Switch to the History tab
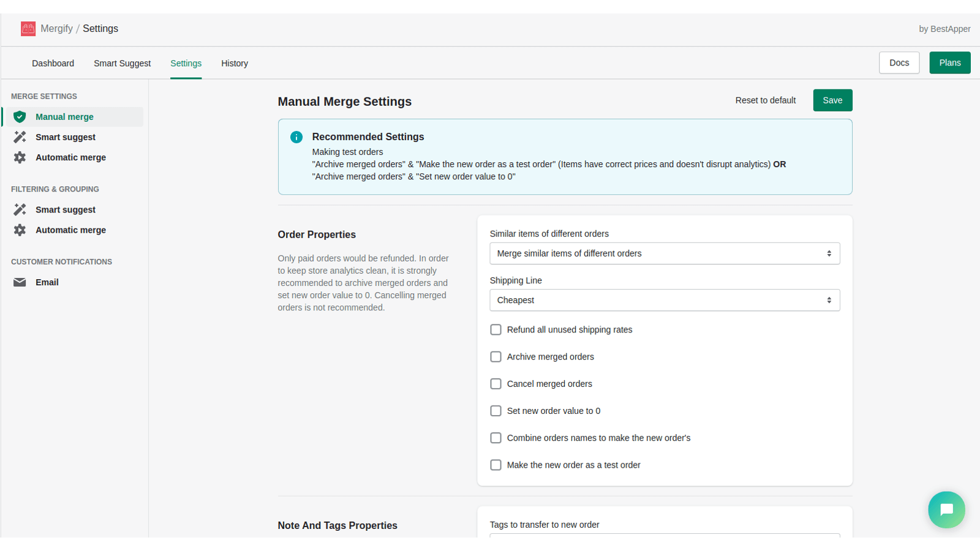The width and height of the screenshot is (980, 551). 235,63
